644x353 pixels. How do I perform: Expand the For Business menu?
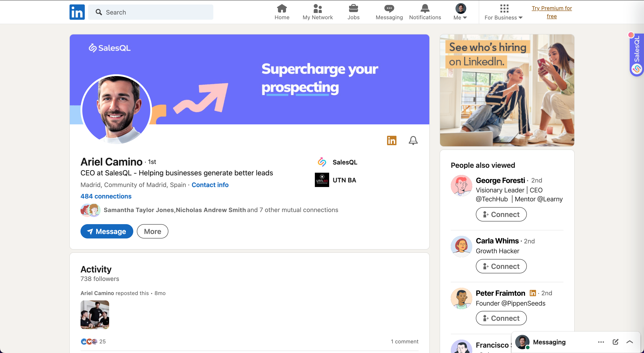(504, 12)
